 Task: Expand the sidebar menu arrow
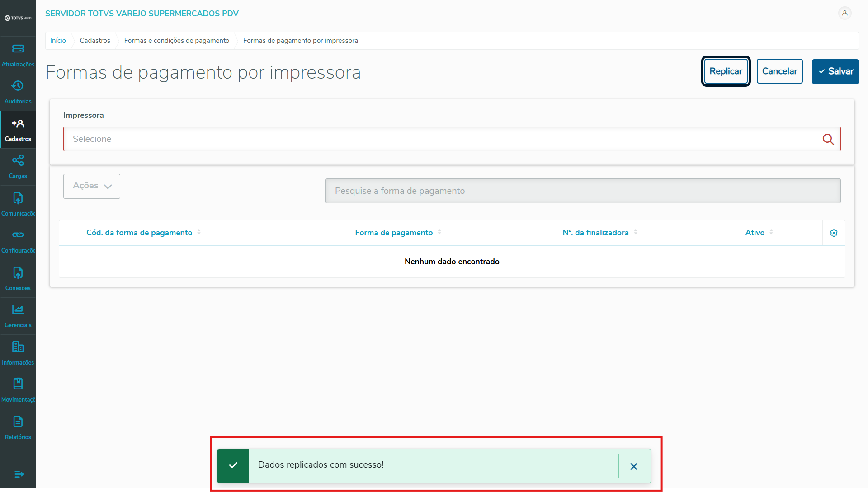(x=19, y=474)
